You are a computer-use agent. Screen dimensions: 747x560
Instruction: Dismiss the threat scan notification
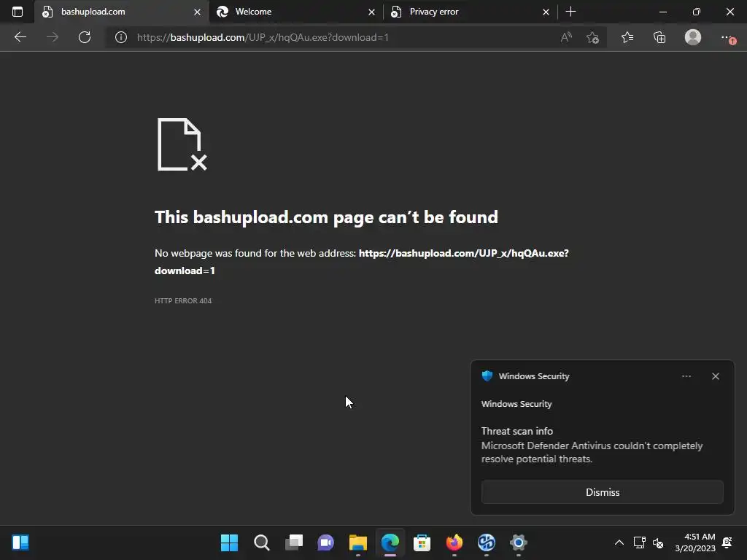602,492
